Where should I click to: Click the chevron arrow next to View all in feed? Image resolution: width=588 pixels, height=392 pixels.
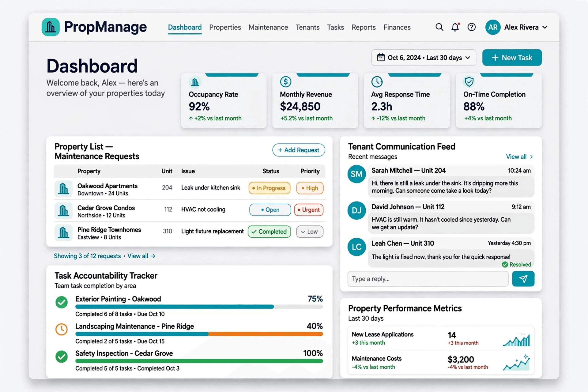click(x=531, y=157)
